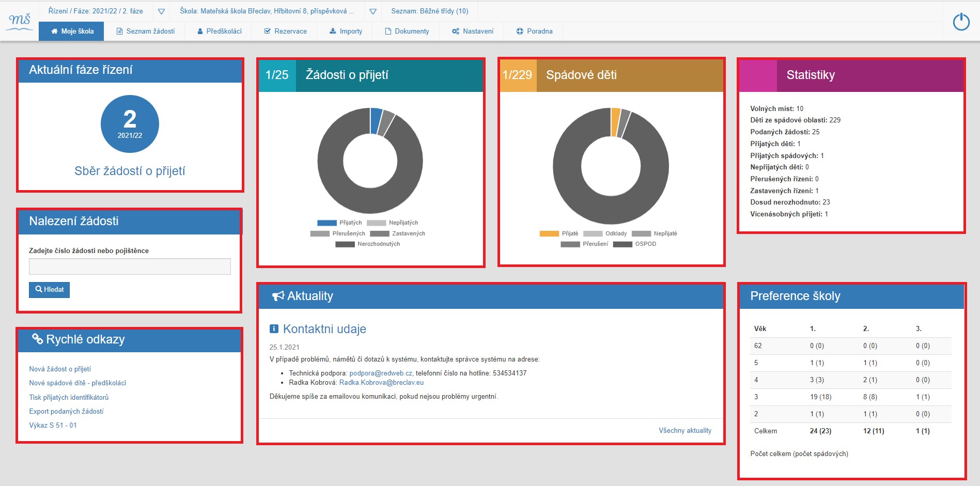
Task: Select Řízení / Fáze: 2021/22 / 2. fáze
Action: 96,11
